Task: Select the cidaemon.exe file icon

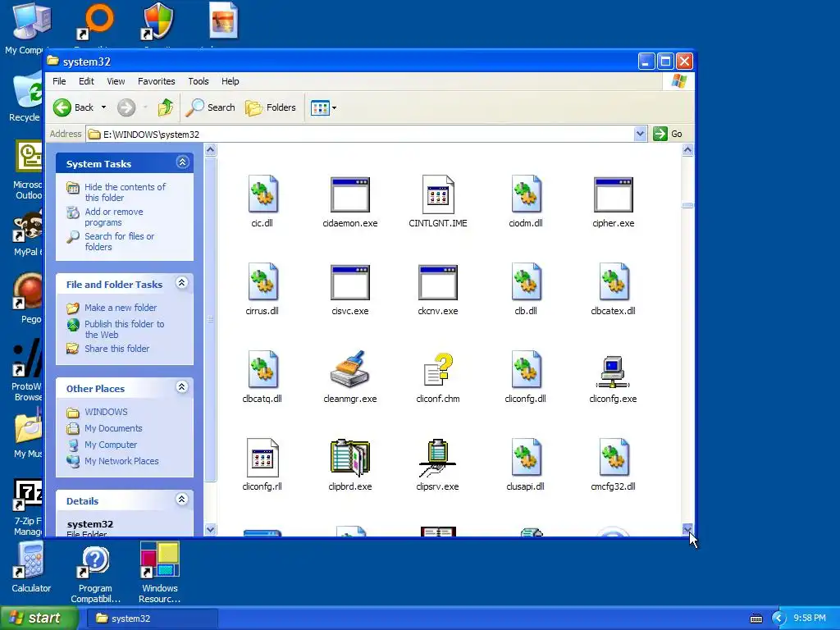Action: (349, 194)
